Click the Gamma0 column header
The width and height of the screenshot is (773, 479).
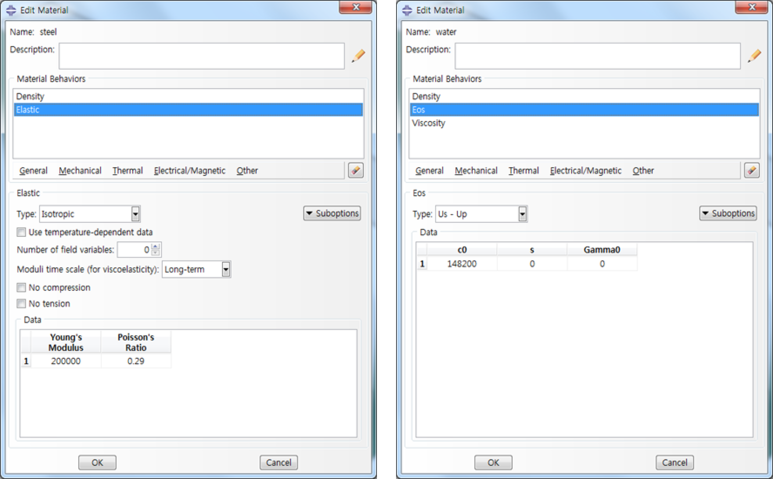coord(602,250)
